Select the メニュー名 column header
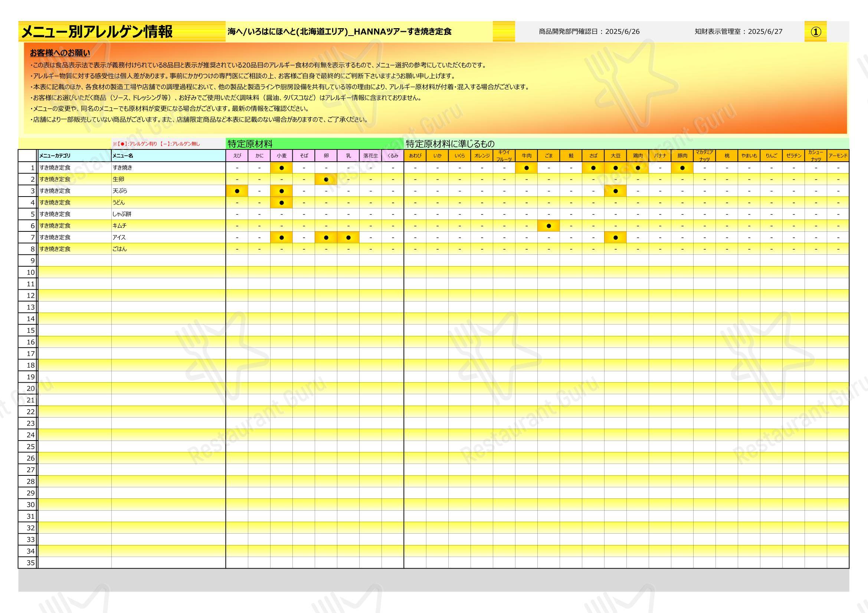Screen dimensions: 868x613 168,156
